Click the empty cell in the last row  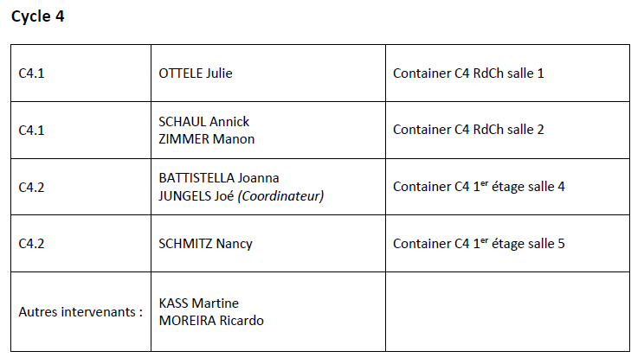[507, 311]
